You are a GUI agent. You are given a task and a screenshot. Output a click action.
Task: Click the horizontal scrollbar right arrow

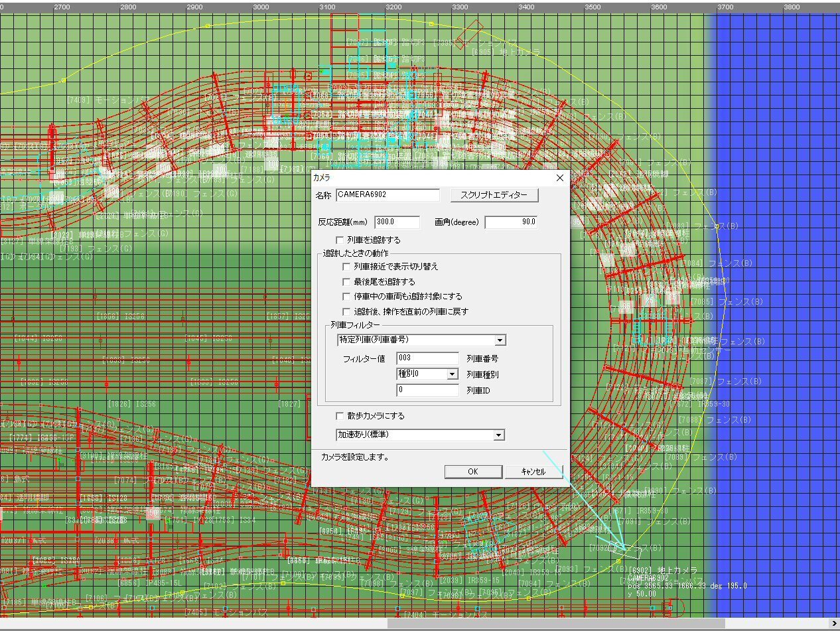(x=833, y=624)
